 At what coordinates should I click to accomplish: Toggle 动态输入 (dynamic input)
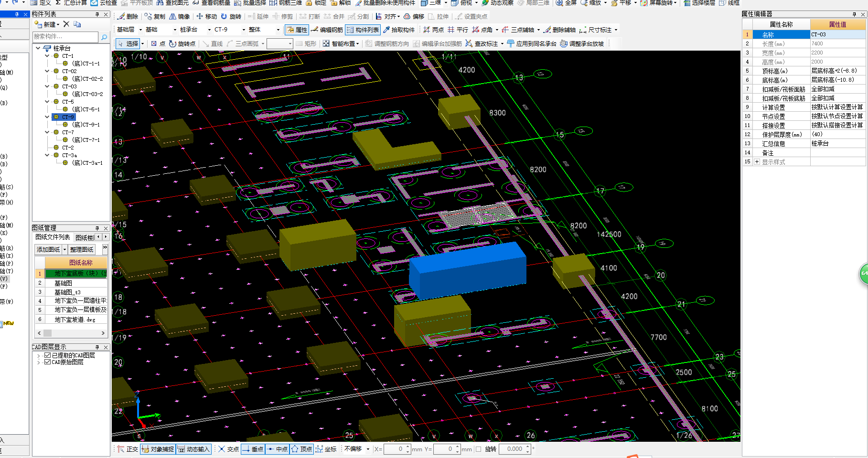click(193, 449)
